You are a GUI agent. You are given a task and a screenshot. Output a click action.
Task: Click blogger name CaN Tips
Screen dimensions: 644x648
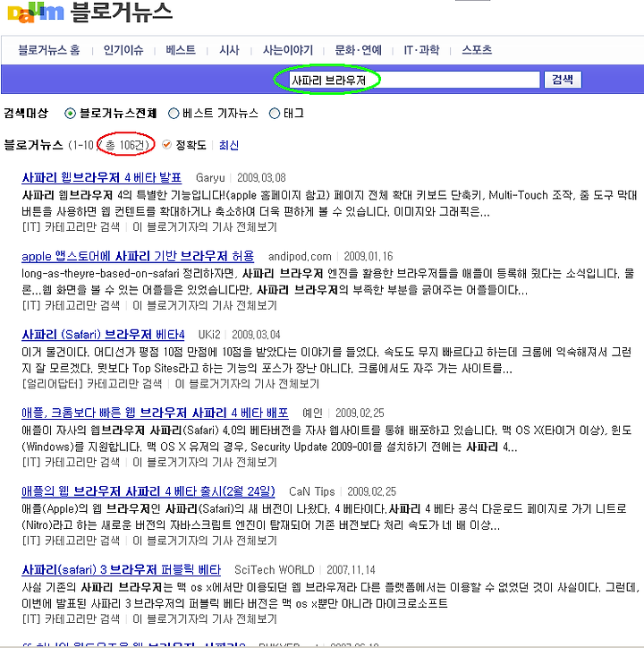coord(312,491)
